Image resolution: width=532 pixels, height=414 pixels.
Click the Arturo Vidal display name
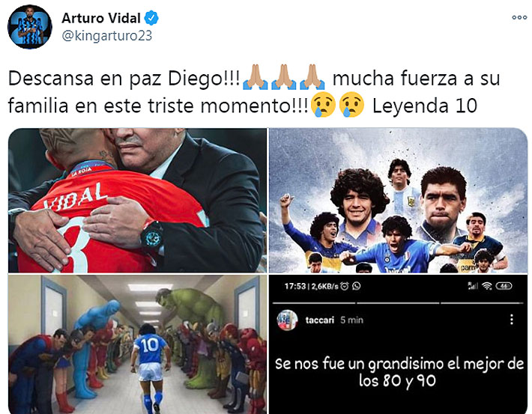coord(101,18)
